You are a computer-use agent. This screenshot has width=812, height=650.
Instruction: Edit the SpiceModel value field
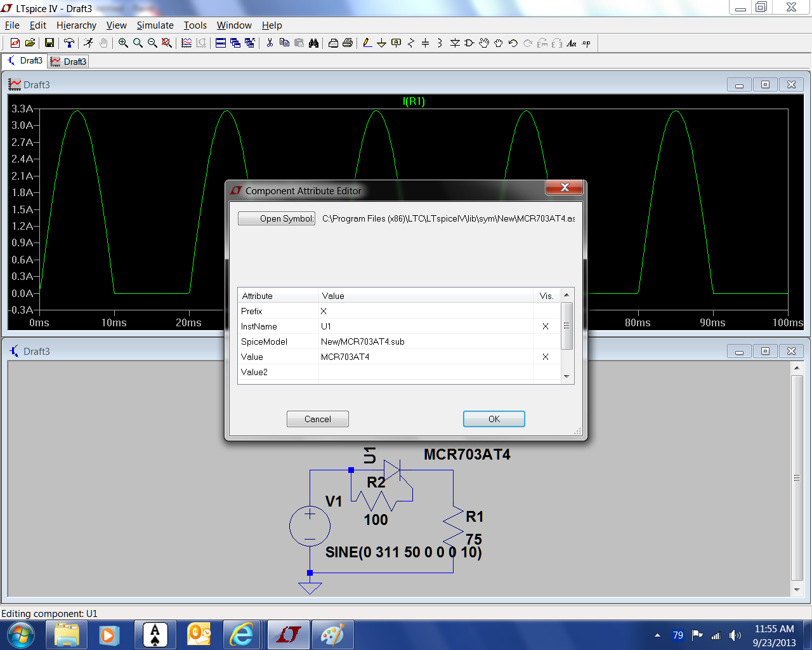coord(426,342)
